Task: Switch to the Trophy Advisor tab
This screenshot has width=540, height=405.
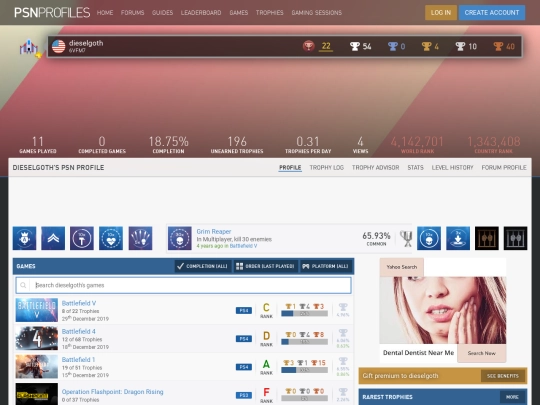Action: pyautogui.click(x=376, y=168)
